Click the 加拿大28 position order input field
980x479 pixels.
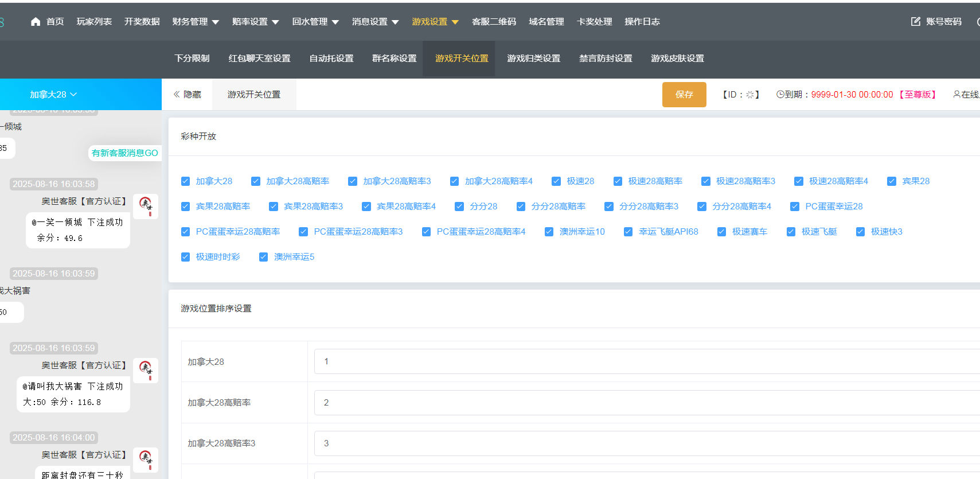click(x=642, y=361)
